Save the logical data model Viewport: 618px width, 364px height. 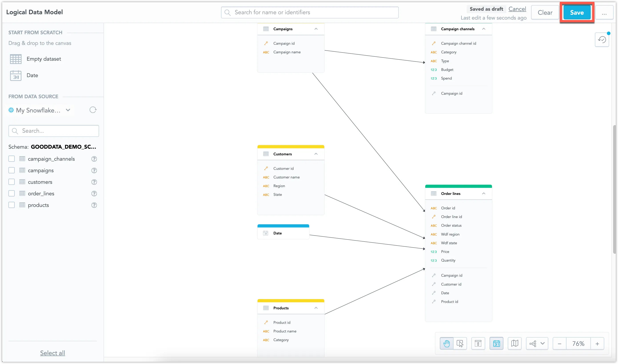point(577,12)
